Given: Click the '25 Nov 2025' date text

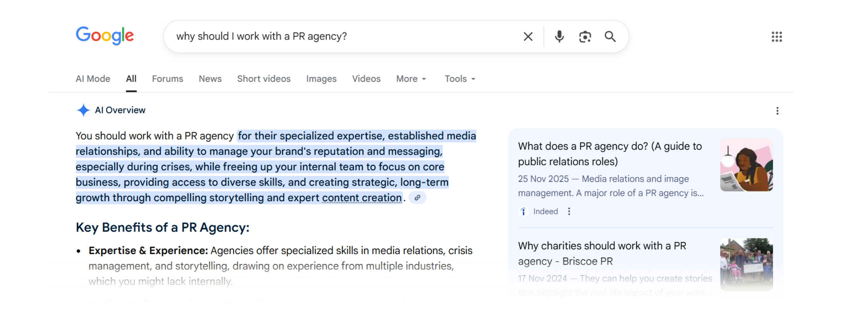Looking at the screenshot, I should [x=543, y=179].
